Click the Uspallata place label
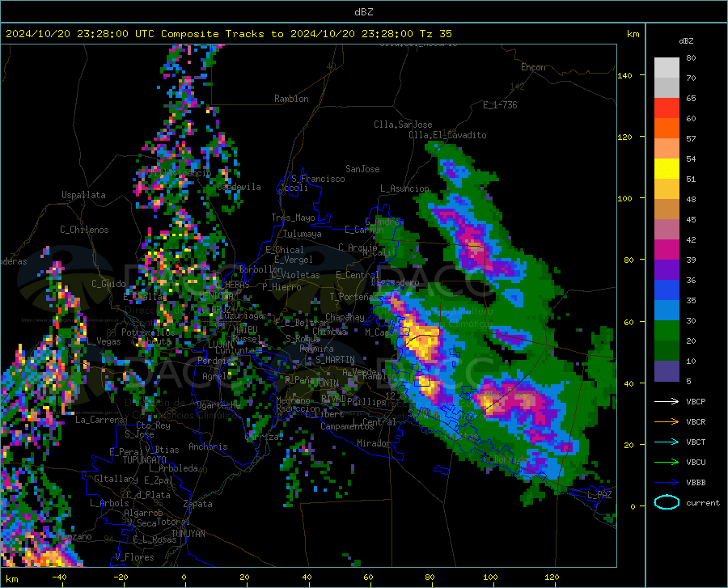 click(x=83, y=195)
